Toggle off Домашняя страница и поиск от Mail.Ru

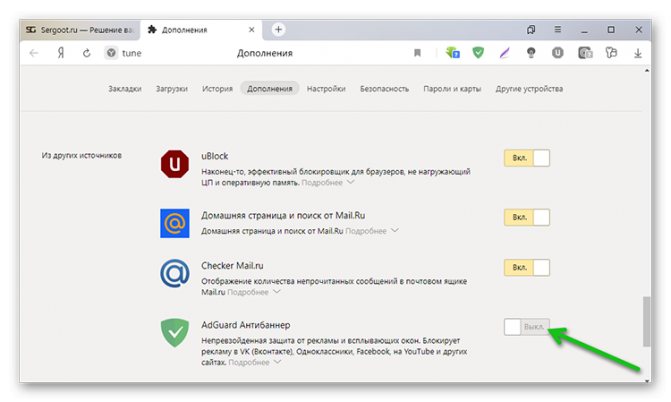click(527, 217)
